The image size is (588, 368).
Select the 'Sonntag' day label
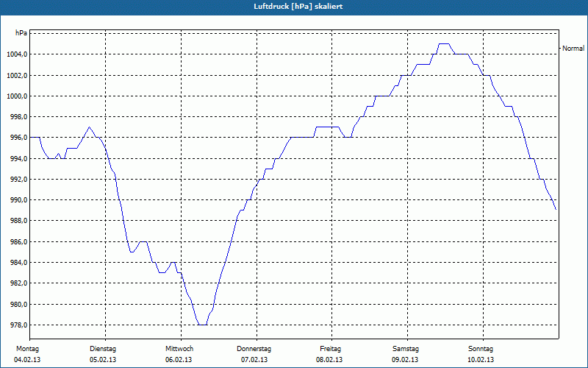(481, 349)
